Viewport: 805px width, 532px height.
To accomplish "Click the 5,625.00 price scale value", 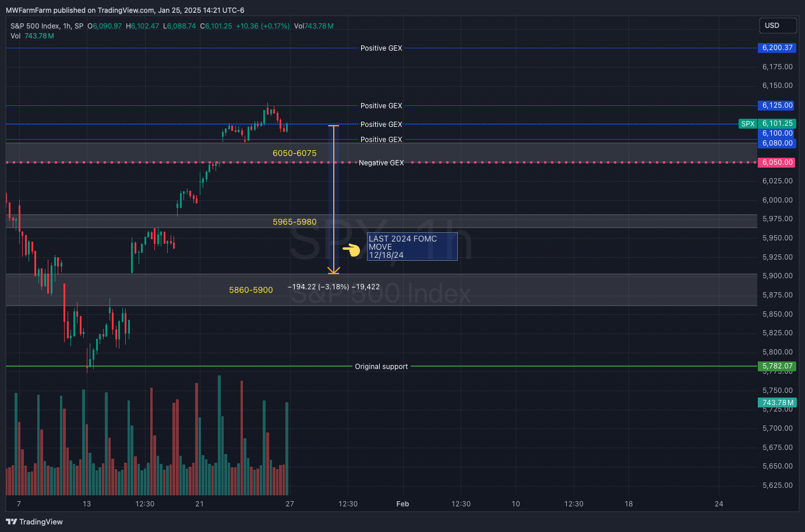I will [x=777, y=485].
